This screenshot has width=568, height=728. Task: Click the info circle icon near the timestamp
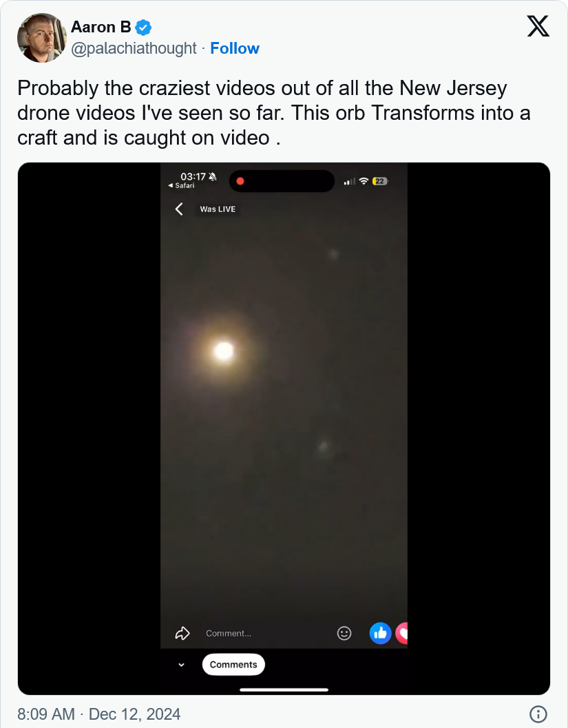[x=538, y=714]
